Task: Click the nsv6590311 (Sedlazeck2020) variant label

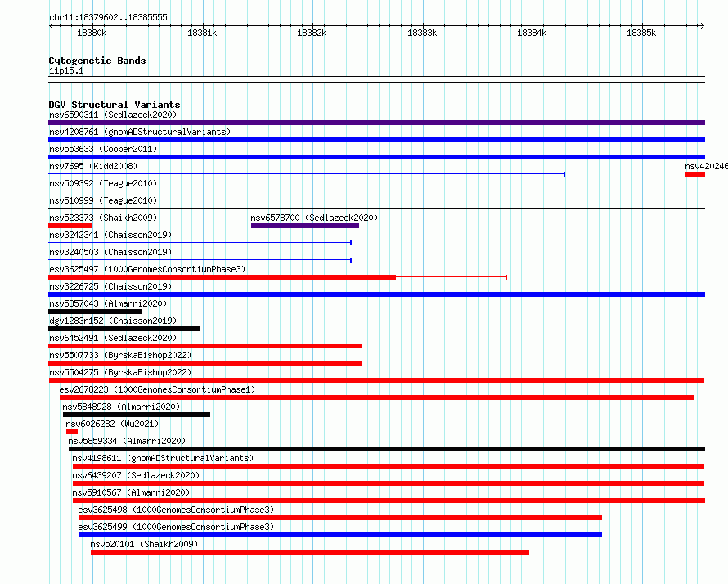Action: (113, 115)
